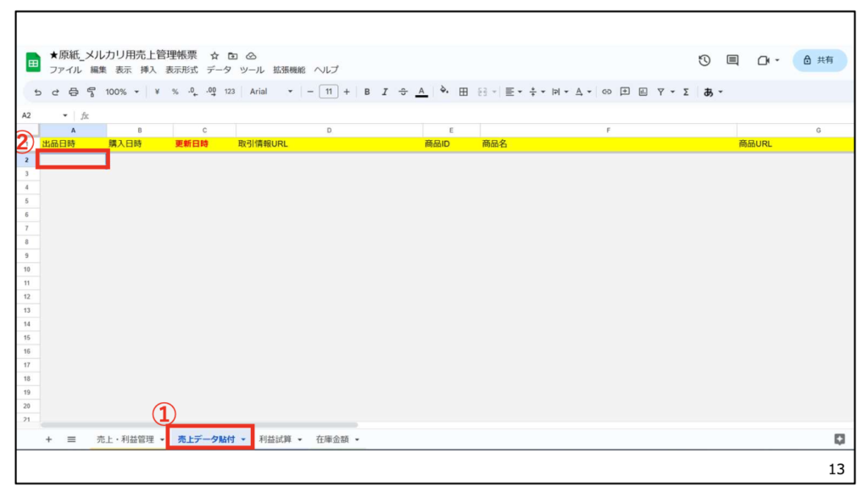Open the zoom 100% dropdown

pos(121,92)
